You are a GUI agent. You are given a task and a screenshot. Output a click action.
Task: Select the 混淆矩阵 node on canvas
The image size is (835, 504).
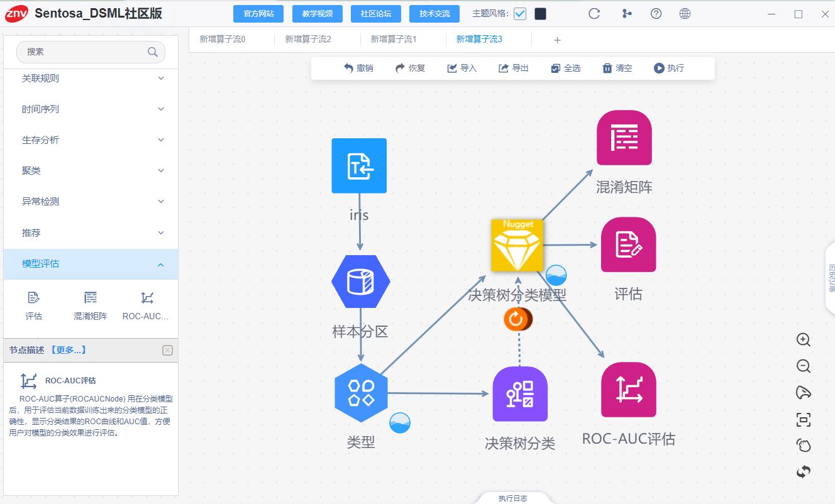(x=624, y=138)
